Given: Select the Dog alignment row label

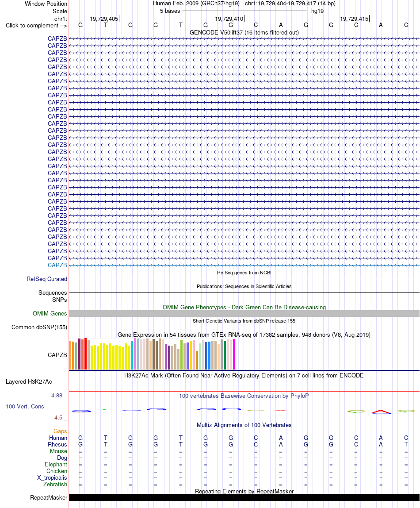Looking at the screenshot, I should point(62,458).
